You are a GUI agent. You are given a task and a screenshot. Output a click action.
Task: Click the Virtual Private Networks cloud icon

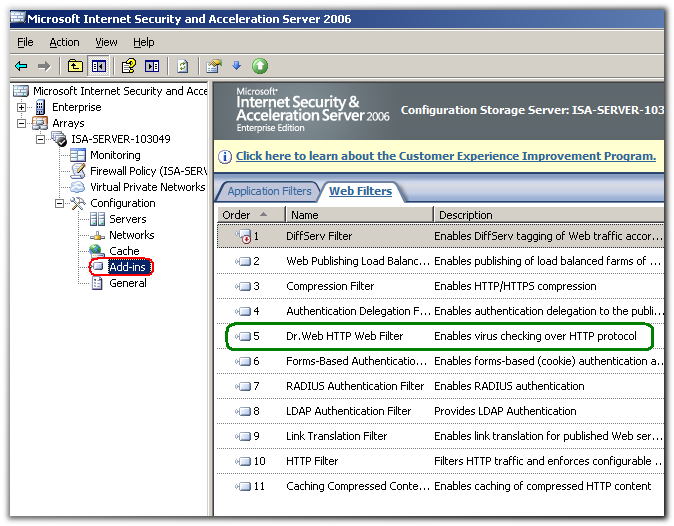click(x=78, y=187)
